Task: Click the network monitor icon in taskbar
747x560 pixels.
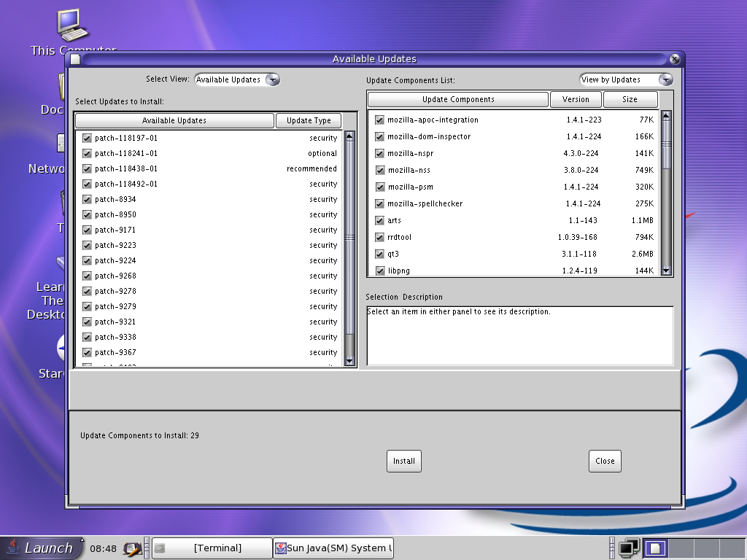Action: point(629,548)
